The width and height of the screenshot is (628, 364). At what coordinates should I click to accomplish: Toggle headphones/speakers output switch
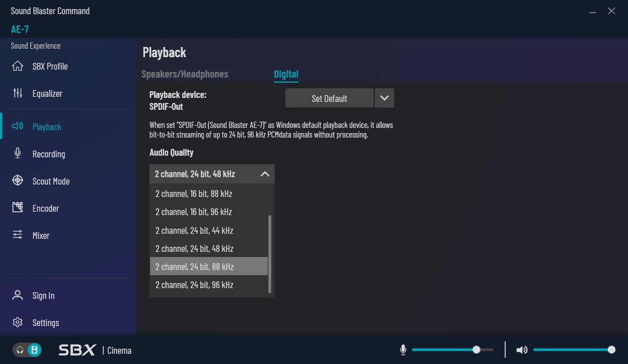coord(27,350)
